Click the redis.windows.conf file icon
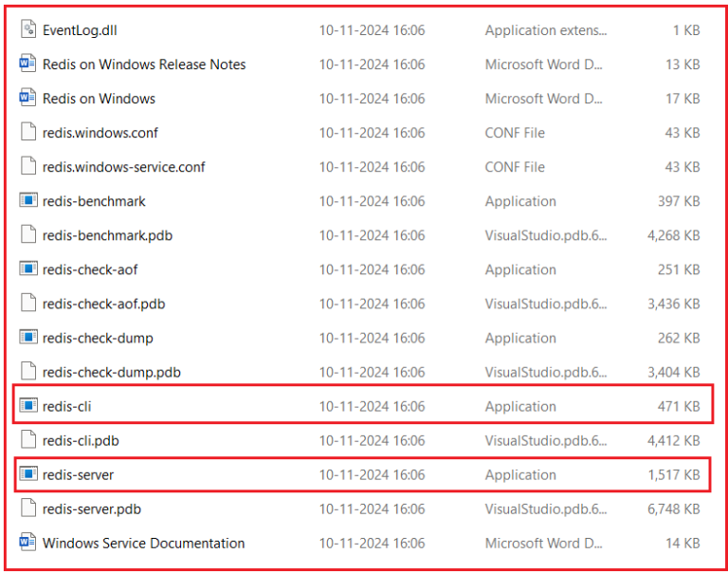The width and height of the screenshot is (728, 573). coord(27,133)
